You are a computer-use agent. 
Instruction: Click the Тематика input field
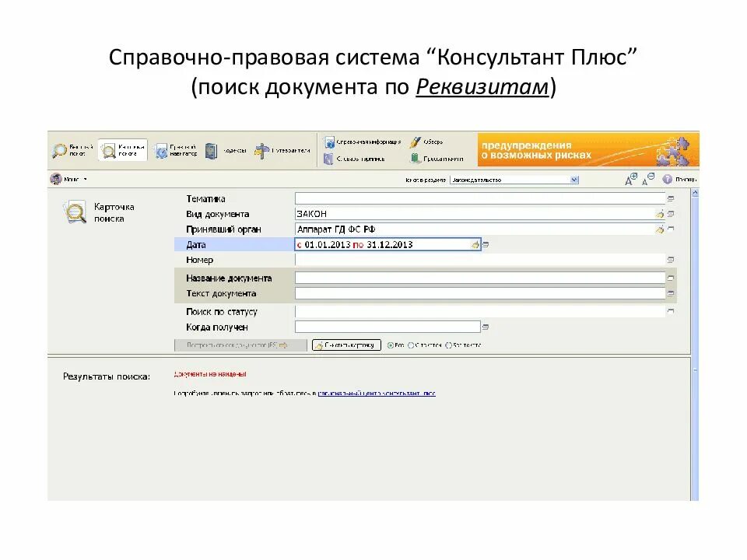click(x=480, y=198)
